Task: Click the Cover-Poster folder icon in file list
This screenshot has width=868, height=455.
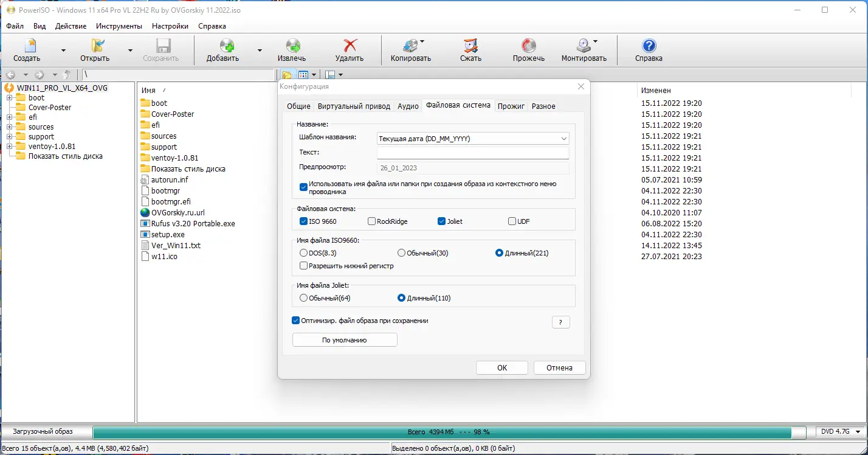Action: click(145, 114)
